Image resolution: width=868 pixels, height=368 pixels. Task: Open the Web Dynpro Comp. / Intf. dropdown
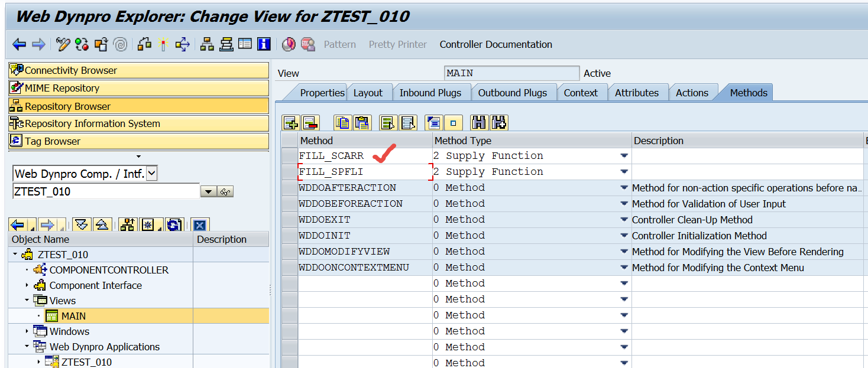pyautogui.click(x=152, y=173)
